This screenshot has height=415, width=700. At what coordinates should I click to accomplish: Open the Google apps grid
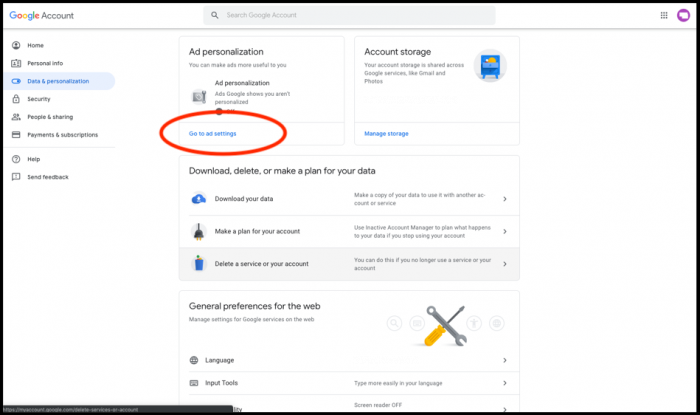[664, 15]
